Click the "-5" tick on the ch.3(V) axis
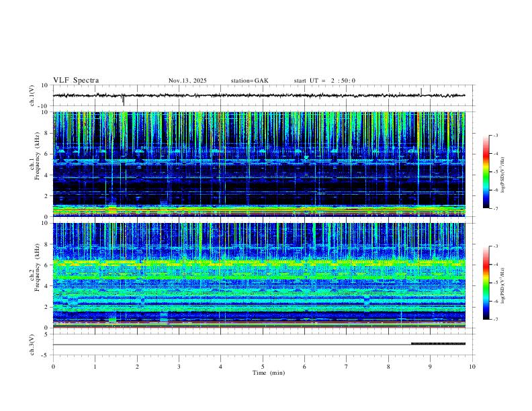The width and height of the screenshot is (532, 411). (46, 355)
